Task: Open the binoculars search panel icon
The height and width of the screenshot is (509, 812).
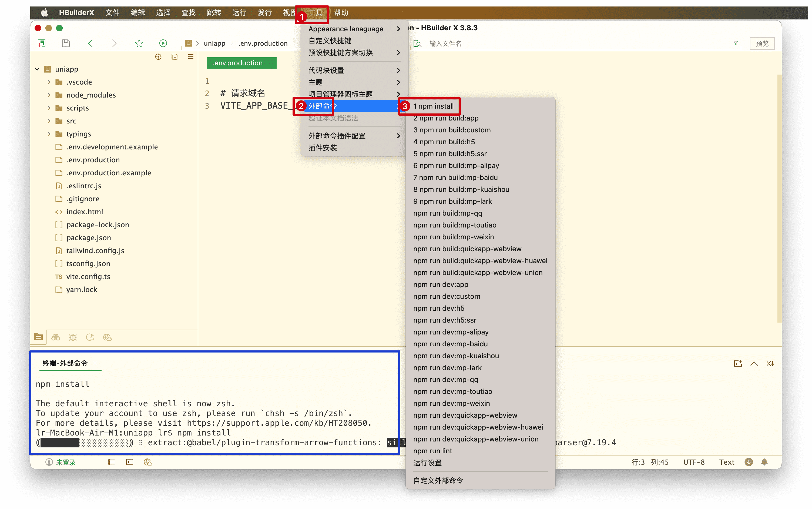Action: tap(56, 337)
